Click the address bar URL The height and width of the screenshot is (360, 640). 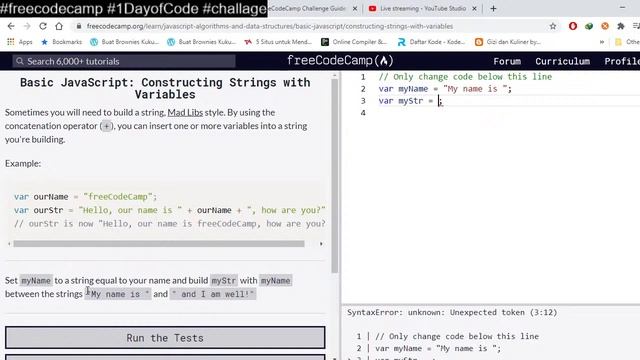pyautogui.click(x=270, y=26)
